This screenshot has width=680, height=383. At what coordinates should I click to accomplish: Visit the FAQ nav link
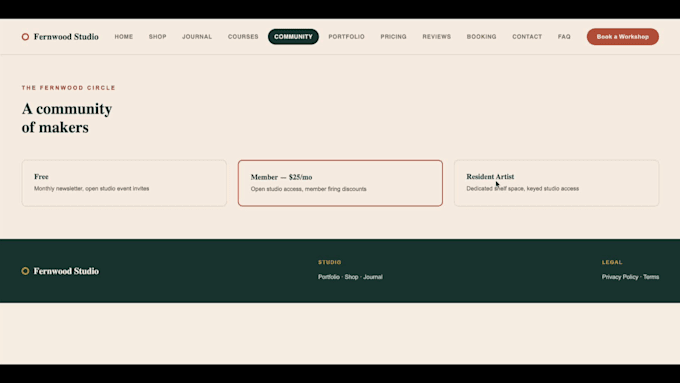[564, 37]
